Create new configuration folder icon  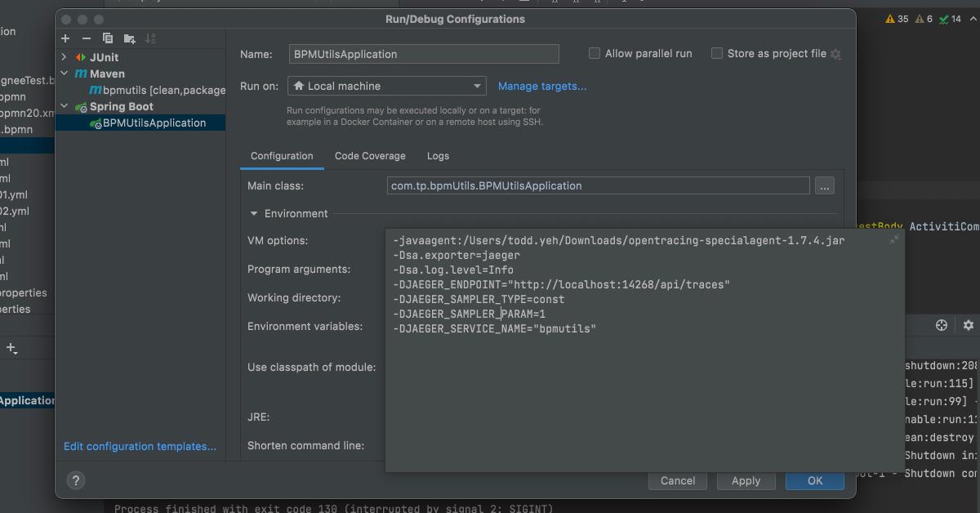tap(129, 38)
